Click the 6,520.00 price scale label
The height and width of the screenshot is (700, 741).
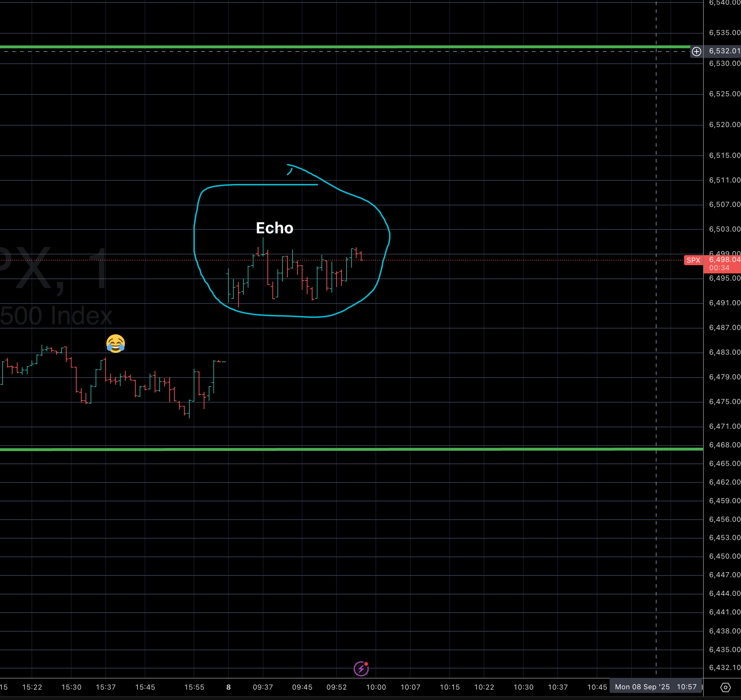(724, 125)
